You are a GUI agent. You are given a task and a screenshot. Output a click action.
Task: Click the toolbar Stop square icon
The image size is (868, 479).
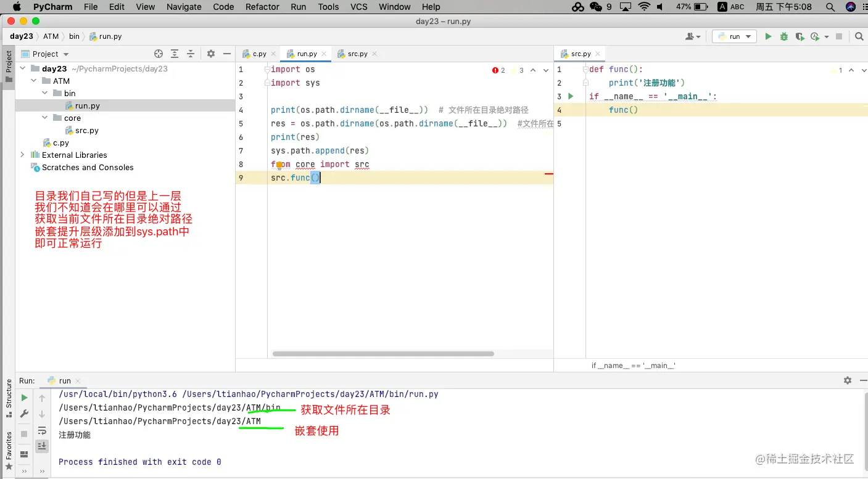pyautogui.click(x=840, y=36)
